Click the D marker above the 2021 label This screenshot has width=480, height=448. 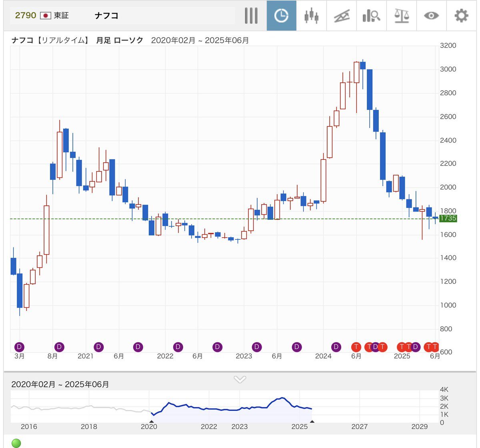99,347
